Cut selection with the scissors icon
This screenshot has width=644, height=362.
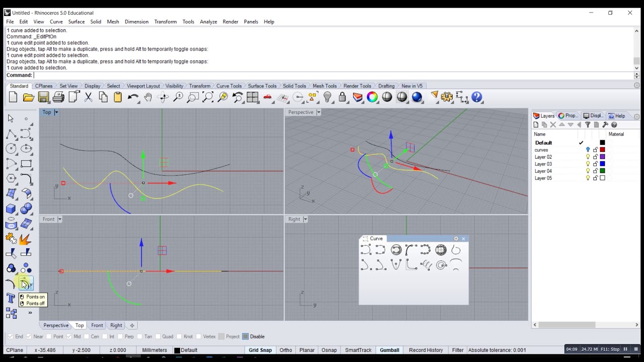point(88,97)
